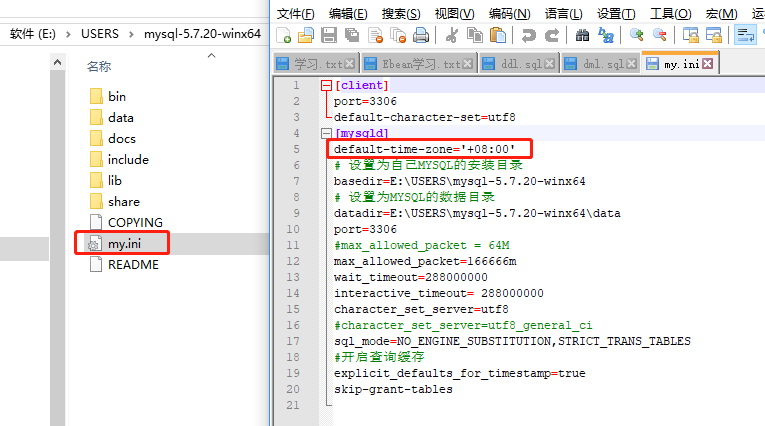This screenshot has height=426, width=765.
Task: Close the dml.sql tab
Action: (x=631, y=64)
